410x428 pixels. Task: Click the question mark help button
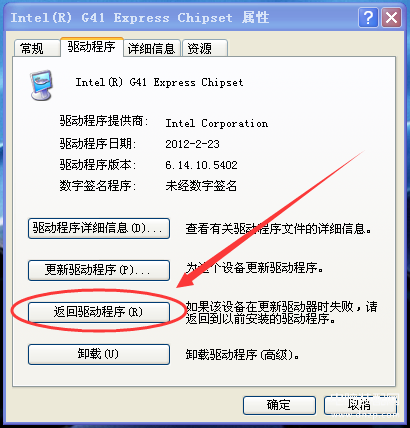click(x=368, y=18)
